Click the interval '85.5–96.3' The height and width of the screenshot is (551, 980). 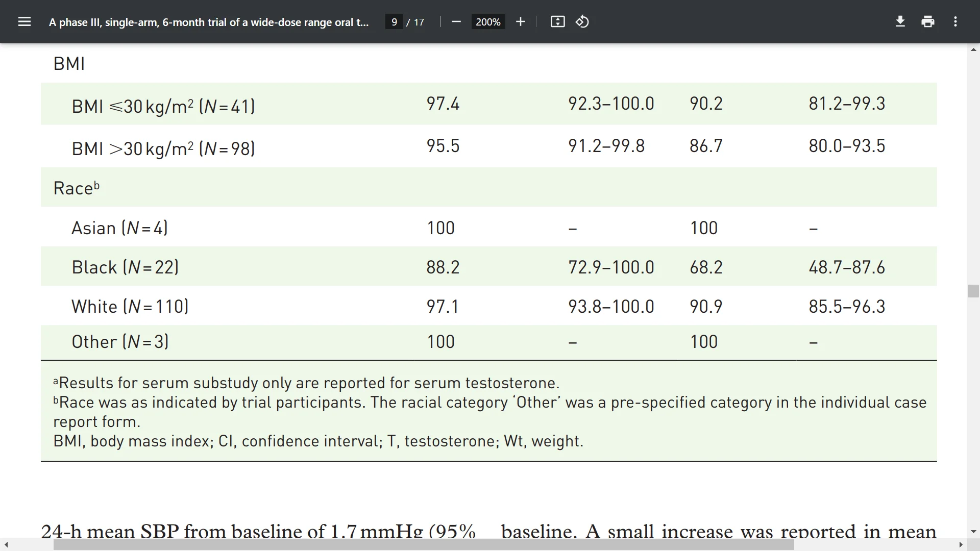pos(847,307)
